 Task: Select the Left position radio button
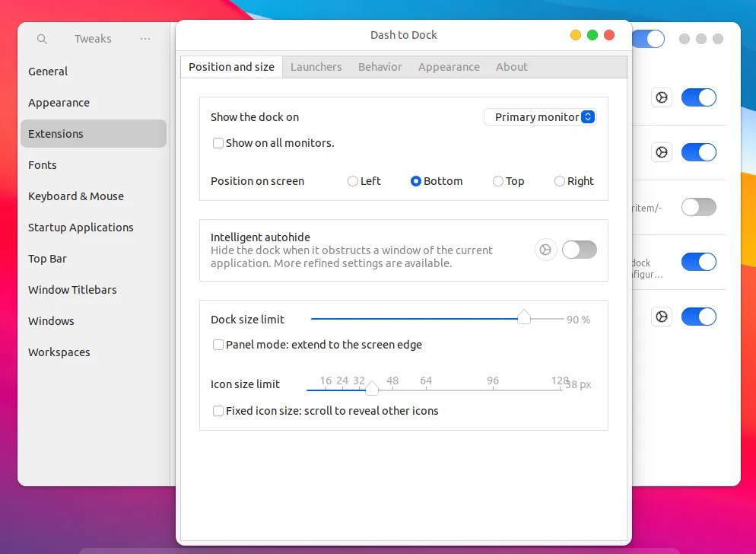352,181
